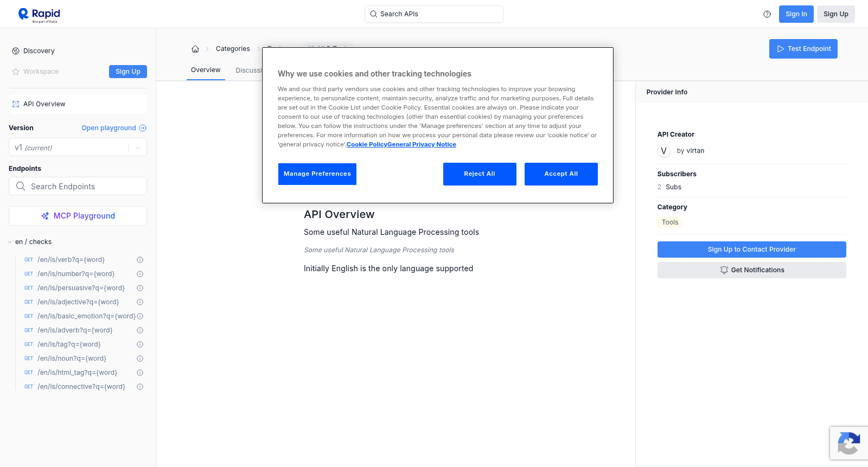This screenshot has width=868, height=467.
Task: Collapse the en / checks group
Action: click(30, 242)
